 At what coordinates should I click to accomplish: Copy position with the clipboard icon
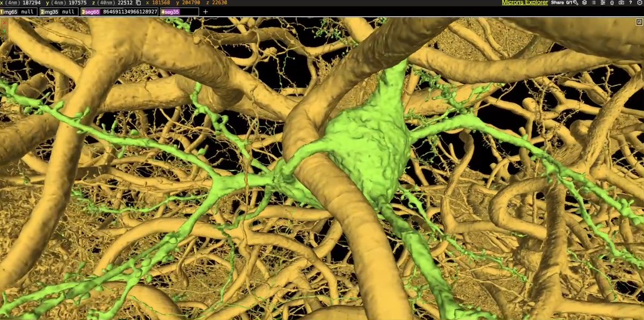click(x=138, y=3)
